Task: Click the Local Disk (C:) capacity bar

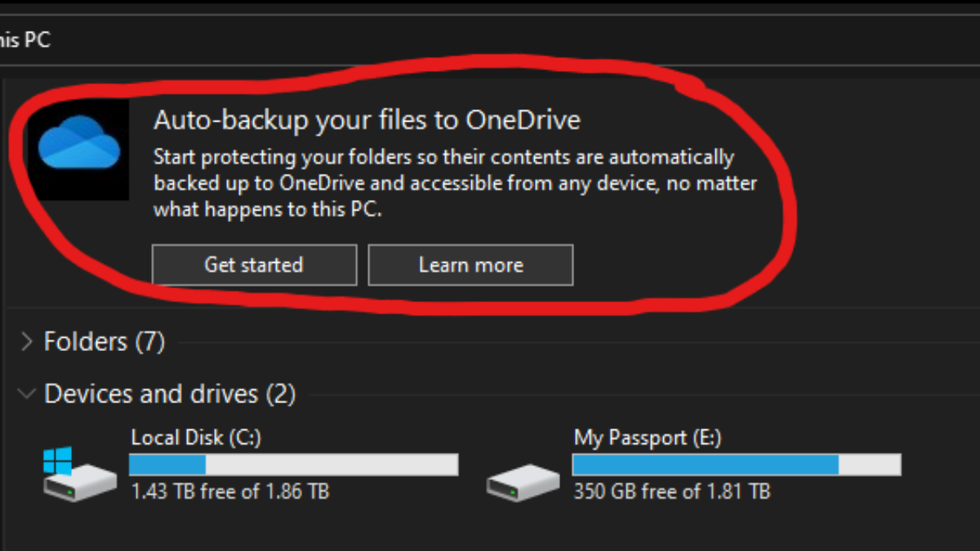Action: 294,464
